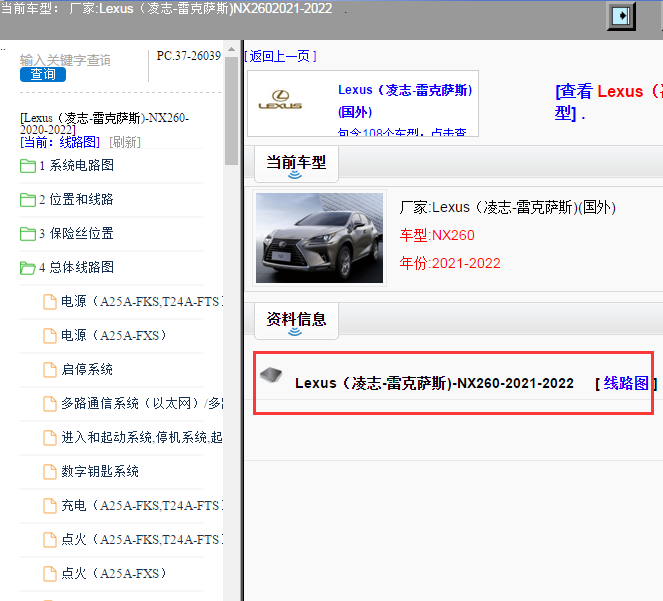Click file icon beside 启停系统
Viewport: 663px width, 601px height.
coord(50,370)
